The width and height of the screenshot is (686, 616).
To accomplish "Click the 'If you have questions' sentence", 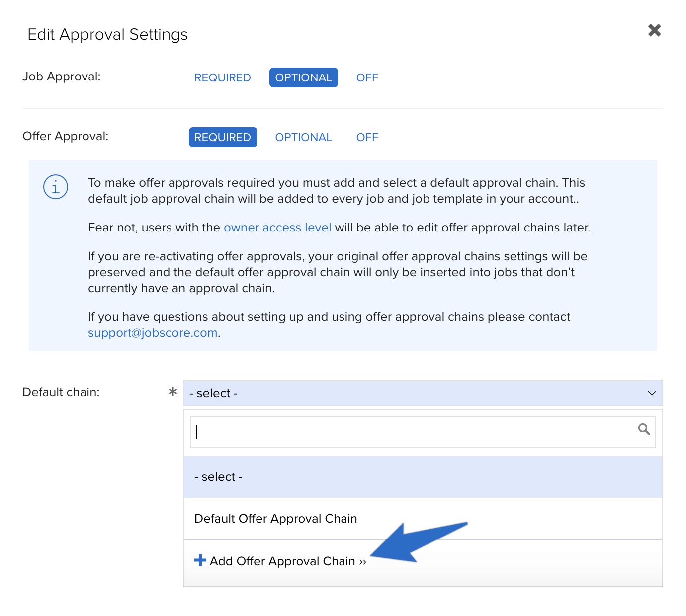I will pyautogui.click(x=329, y=325).
